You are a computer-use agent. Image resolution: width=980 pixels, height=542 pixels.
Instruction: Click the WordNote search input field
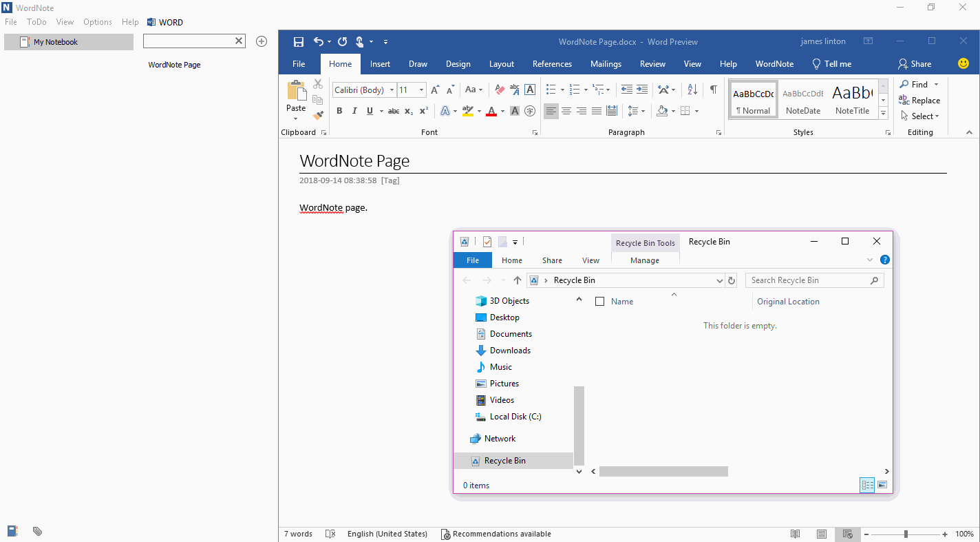coord(189,41)
